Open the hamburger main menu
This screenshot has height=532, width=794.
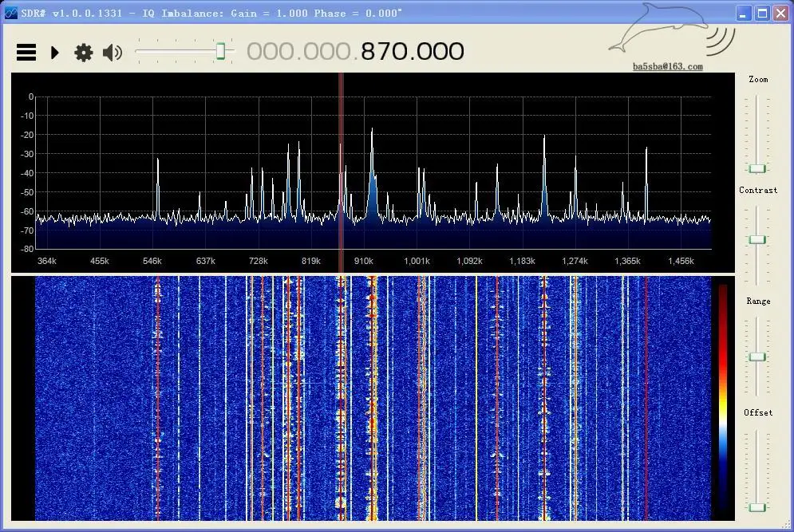(x=26, y=53)
